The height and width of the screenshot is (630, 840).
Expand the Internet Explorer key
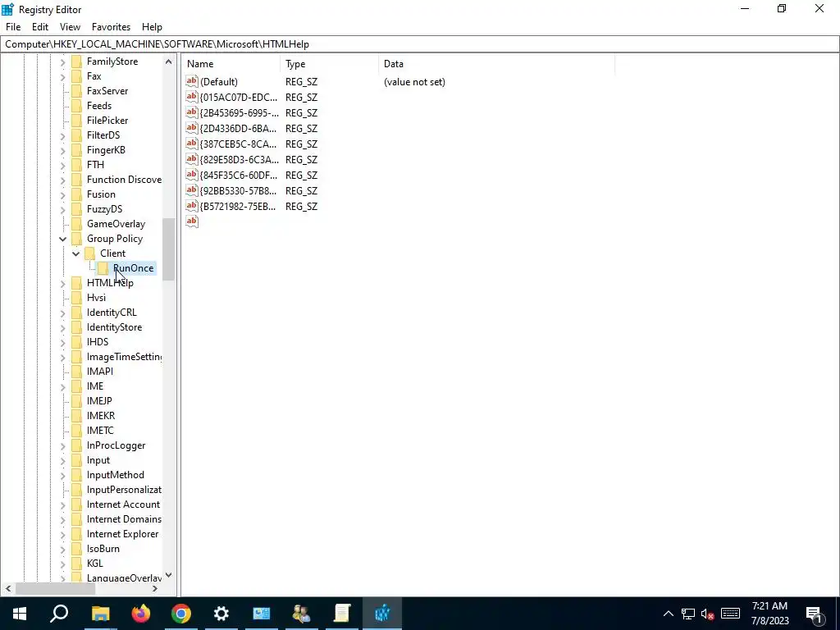pyautogui.click(x=62, y=535)
